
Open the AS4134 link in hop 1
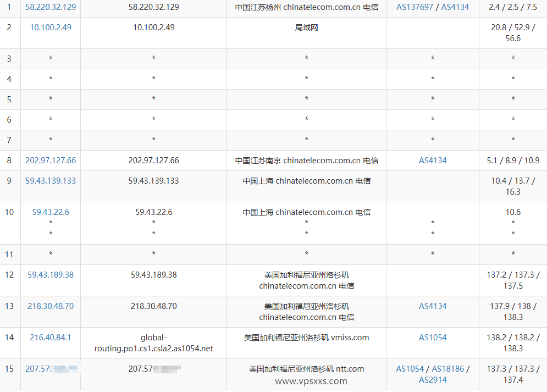pyautogui.click(x=455, y=7)
